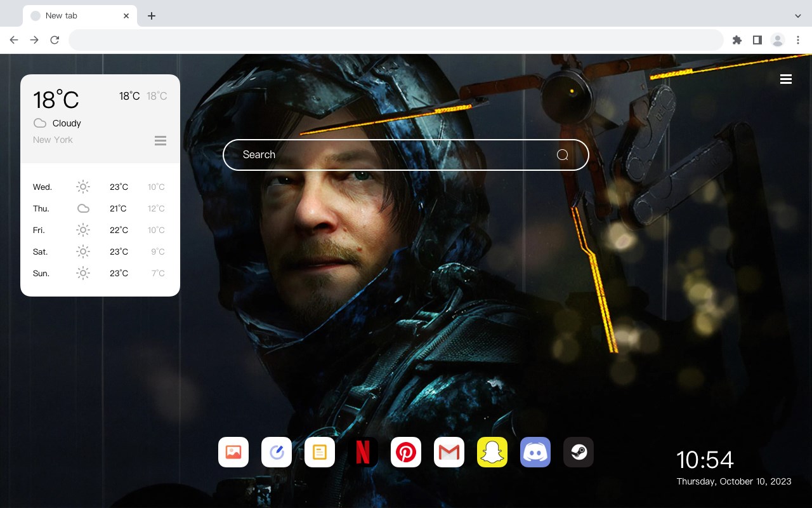Click the Thu. low of 12°C
Viewport: 812px width, 508px height.
pos(156,208)
